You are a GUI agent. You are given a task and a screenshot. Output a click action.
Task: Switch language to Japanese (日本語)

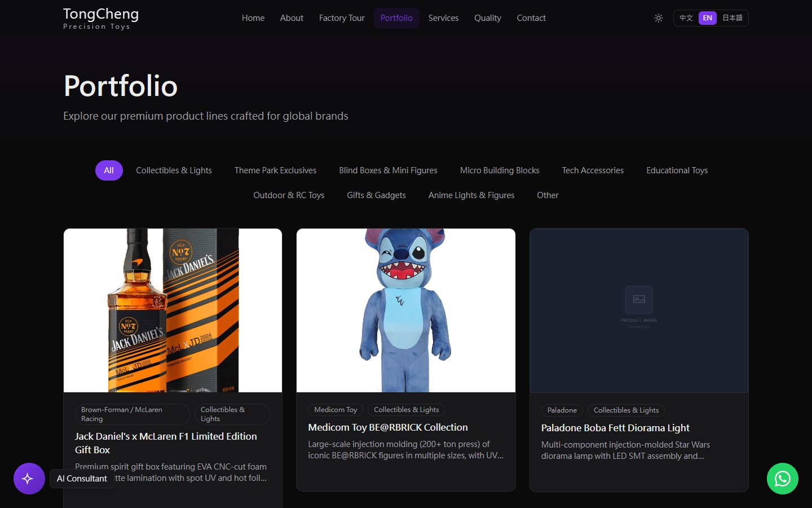[732, 18]
